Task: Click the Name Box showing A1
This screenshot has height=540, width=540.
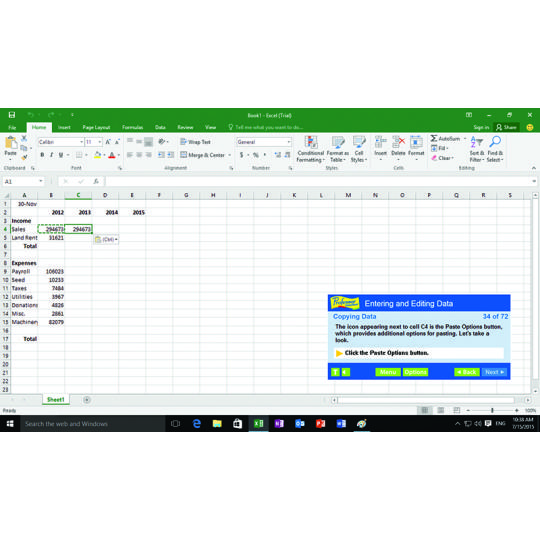Action: [x=23, y=181]
